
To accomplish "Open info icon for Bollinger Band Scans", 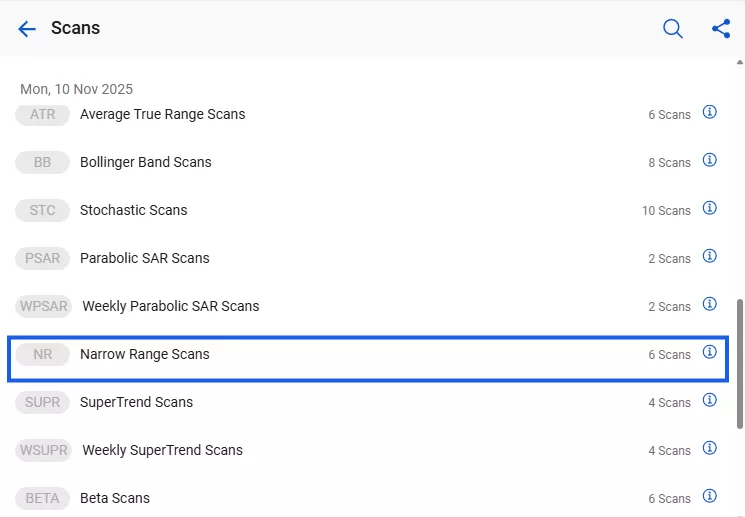I will tap(710, 160).
